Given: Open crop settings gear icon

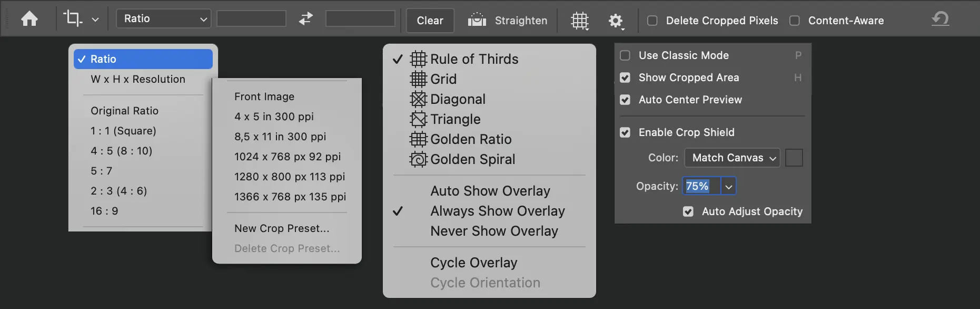Looking at the screenshot, I should [x=615, y=21].
